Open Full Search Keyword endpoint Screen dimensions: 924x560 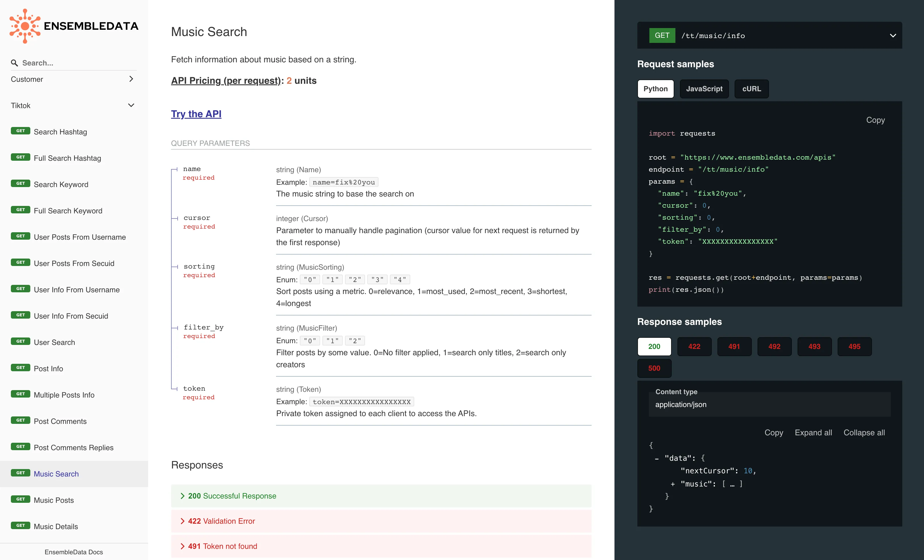pos(74,210)
